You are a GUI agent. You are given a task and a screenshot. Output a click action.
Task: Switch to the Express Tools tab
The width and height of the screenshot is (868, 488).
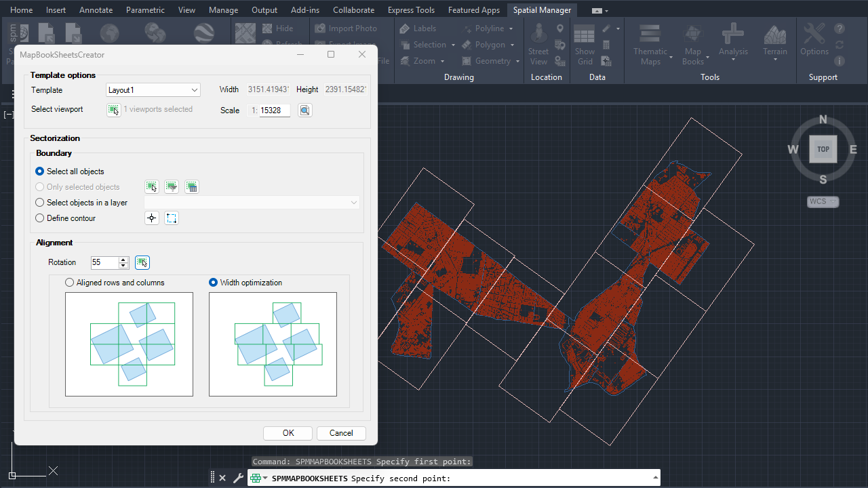[x=411, y=10]
